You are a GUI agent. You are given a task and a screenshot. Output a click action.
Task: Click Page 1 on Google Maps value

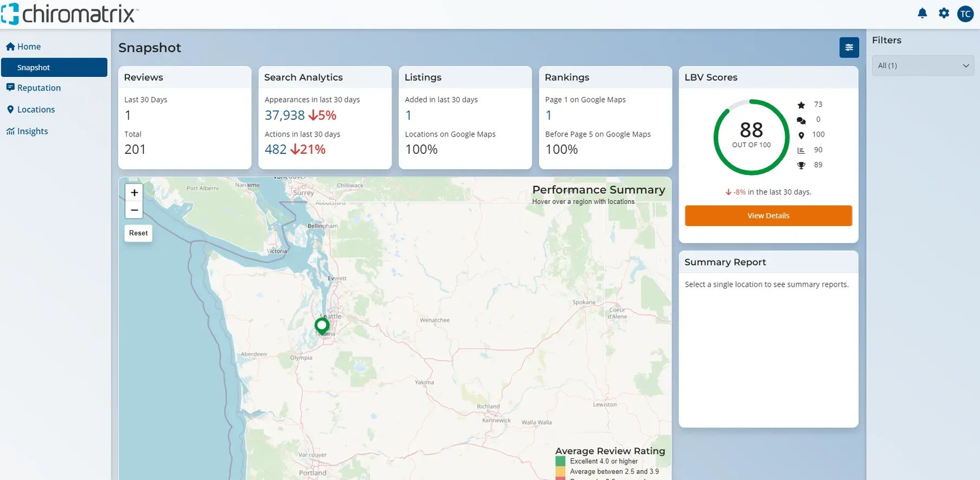549,115
